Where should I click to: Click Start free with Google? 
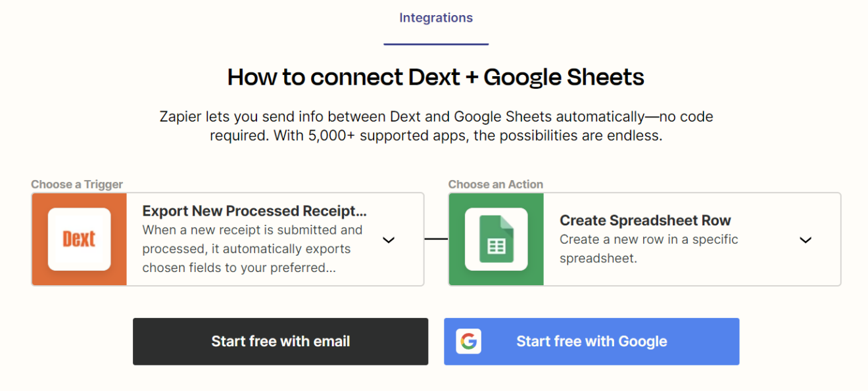coord(591,341)
